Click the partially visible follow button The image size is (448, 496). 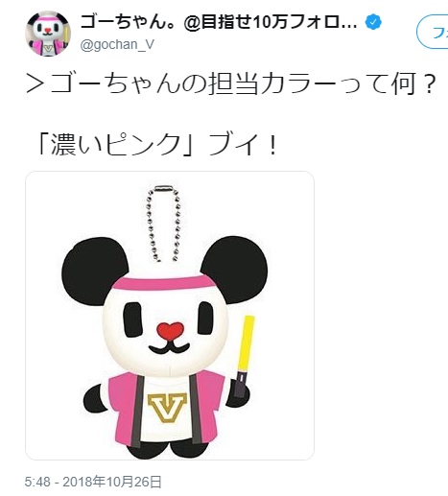tap(433, 32)
